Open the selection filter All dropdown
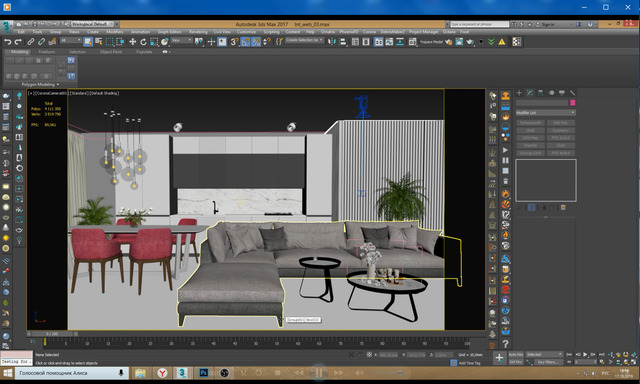640x384 pixels. point(71,40)
